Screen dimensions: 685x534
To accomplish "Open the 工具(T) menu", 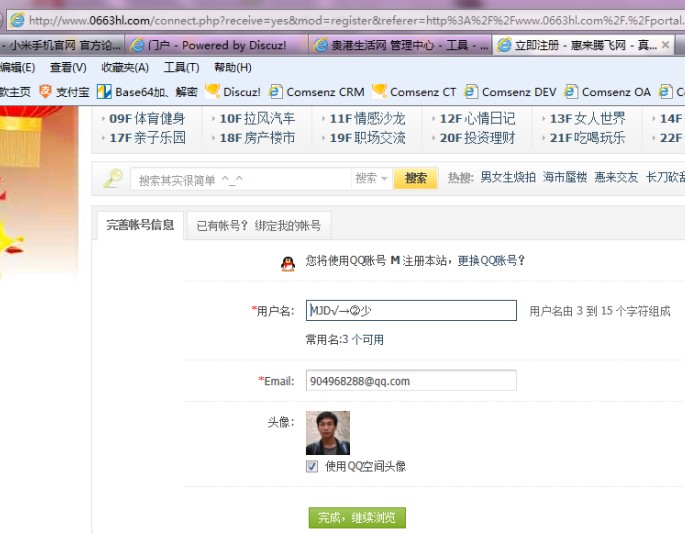I will pyautogui.click(x=181, y=67).
